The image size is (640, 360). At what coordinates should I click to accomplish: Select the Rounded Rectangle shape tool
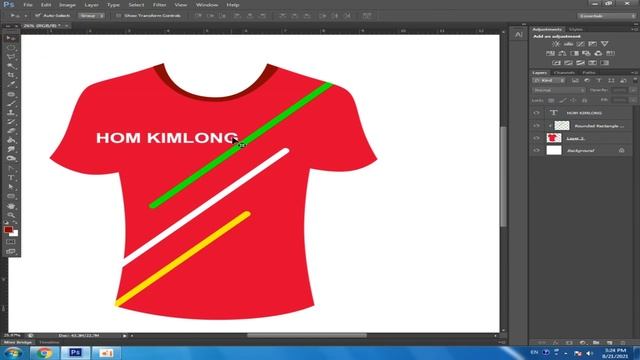[10, 196]
